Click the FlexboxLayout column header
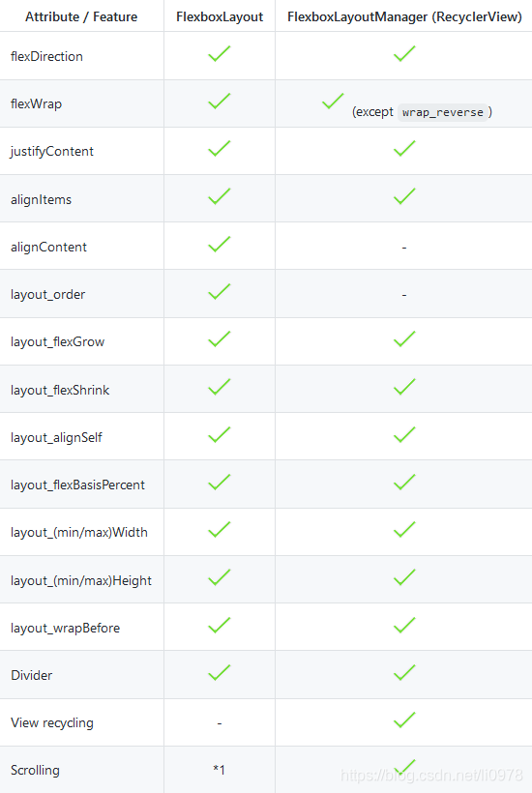 pyautogui.click(x=220, y=16)
